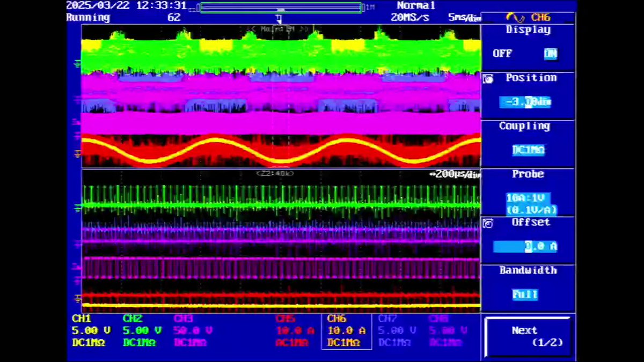644x362 pixels.
Task: Open the Offset soft key label
Action: pos(531,222)
